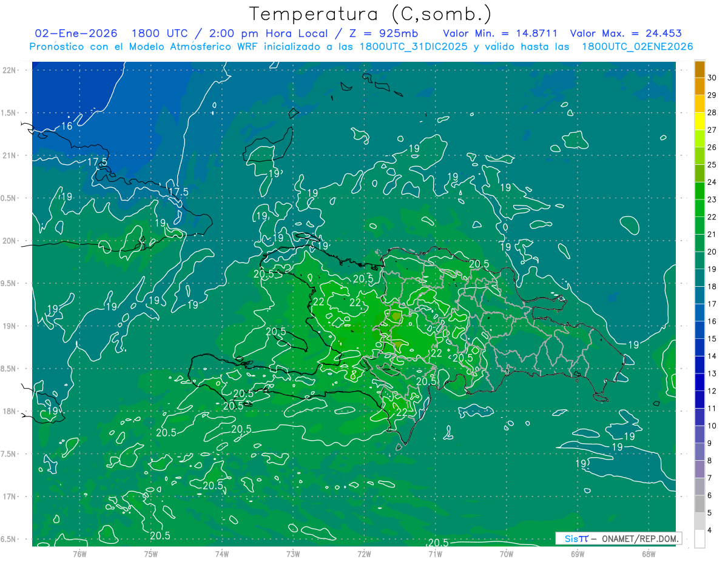The height and width of the screenshot is (562, 728).
Task: Click the "20N" latitude axis label
Action: click(9, 241)
